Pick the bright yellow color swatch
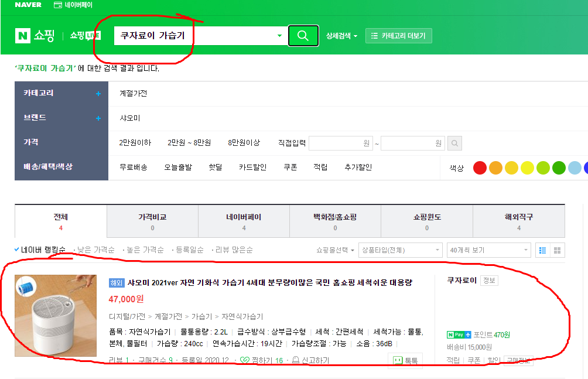Screen dimensions: 588x379 [527, 168]
